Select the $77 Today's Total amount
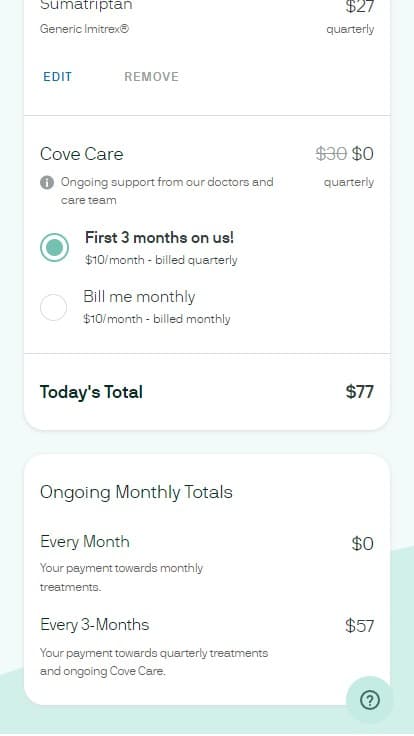Screen dimensions: 414x736 tap(360, 392)
